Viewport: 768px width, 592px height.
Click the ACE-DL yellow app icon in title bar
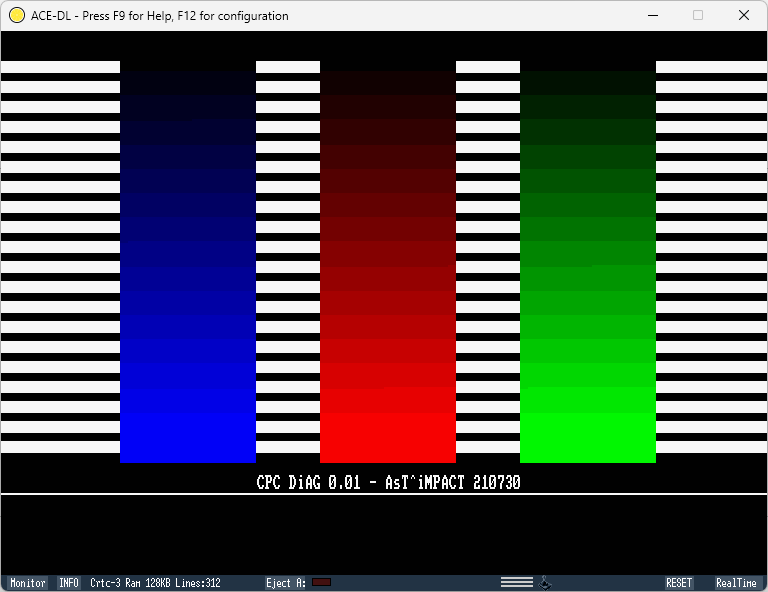17,15
